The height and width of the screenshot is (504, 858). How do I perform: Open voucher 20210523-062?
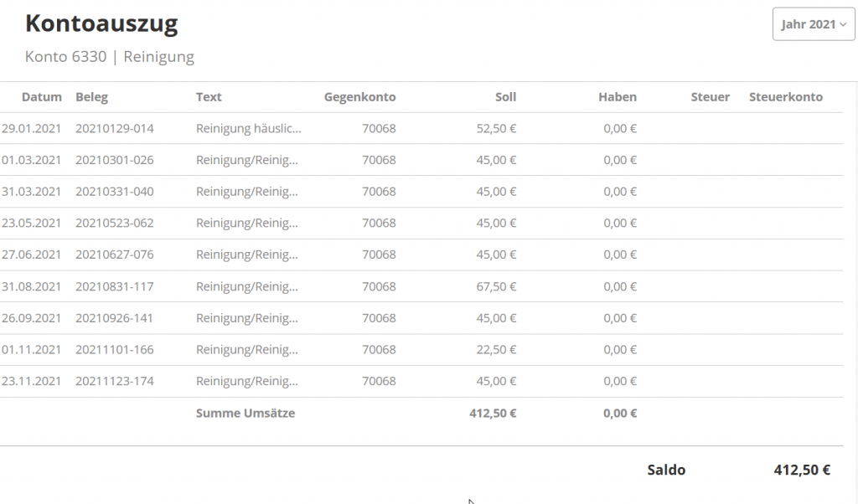click(x=114, y=224)
